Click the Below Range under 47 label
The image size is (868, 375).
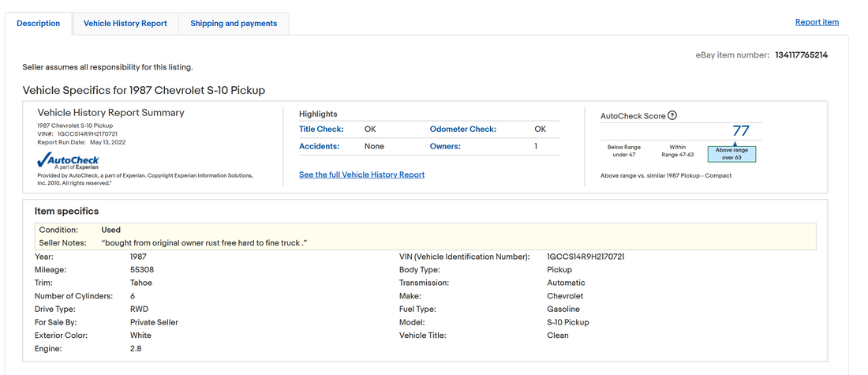point(623,152)
